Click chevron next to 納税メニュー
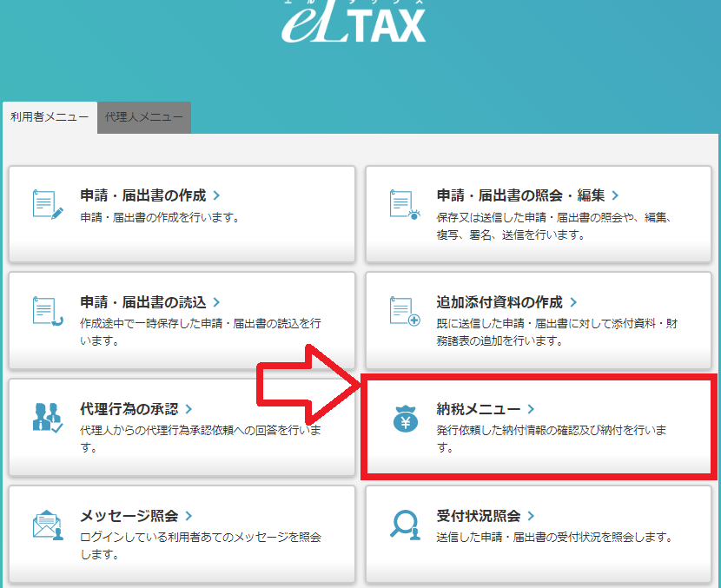 (x=531, y=409)
